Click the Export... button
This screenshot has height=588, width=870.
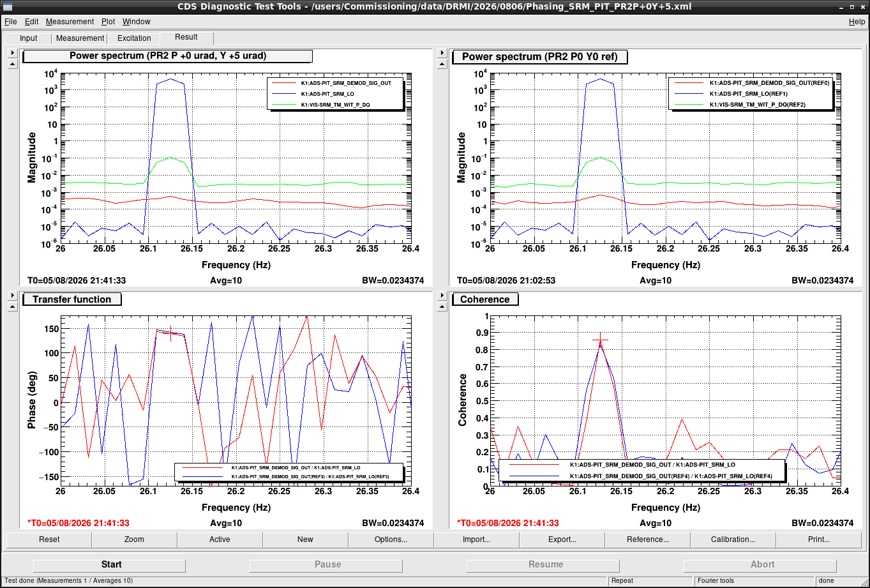(562, 539)
